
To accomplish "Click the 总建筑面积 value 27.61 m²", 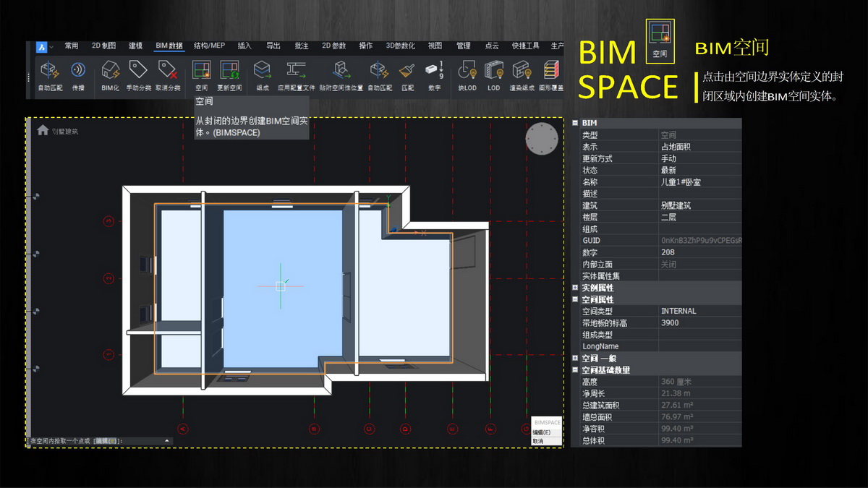I will tap(700, 405).
